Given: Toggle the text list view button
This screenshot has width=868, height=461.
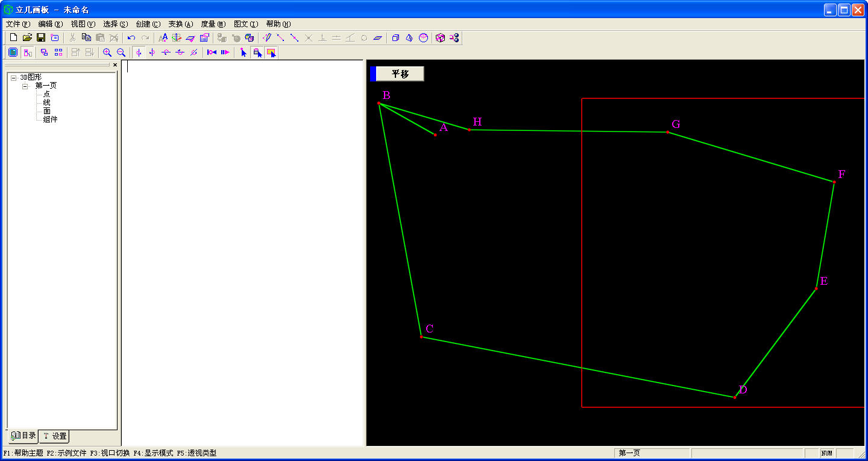Looking at the screenshot, I should (13, 52).
